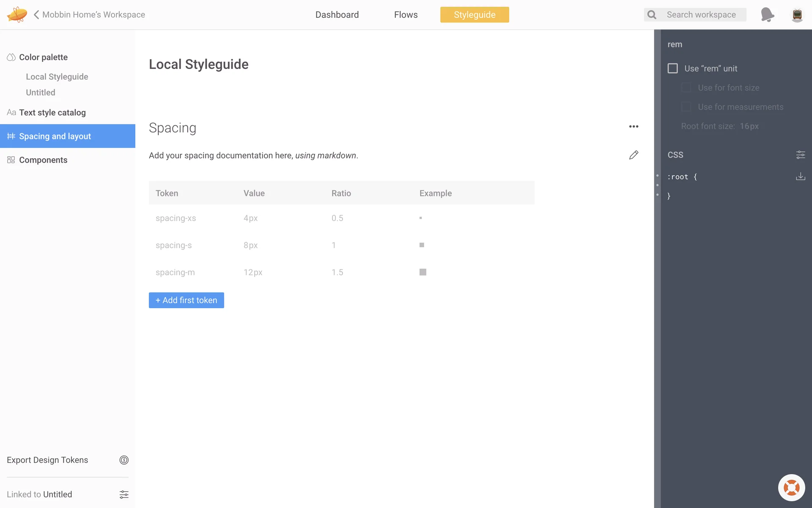Image resolution: width=812 pixels, height=508 pixels.
Task: Enable the Use "rem" unit checkbox
Action: coord(672,69)
